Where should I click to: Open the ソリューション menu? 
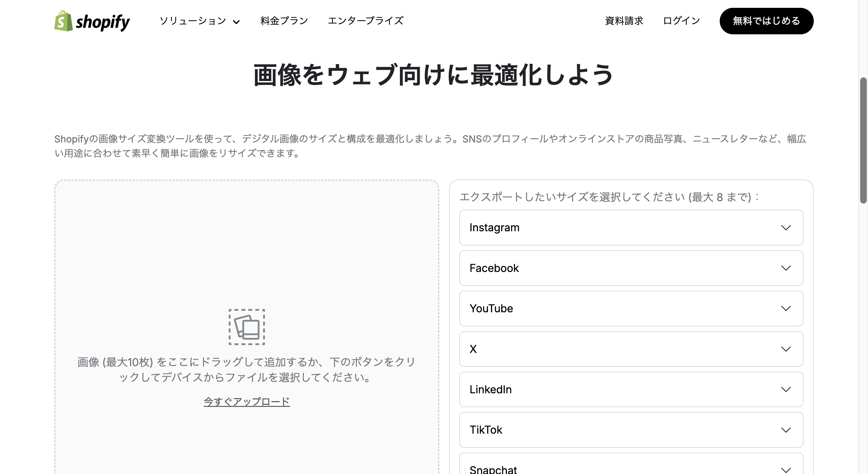pyautogui.click(x=199, y=21)
